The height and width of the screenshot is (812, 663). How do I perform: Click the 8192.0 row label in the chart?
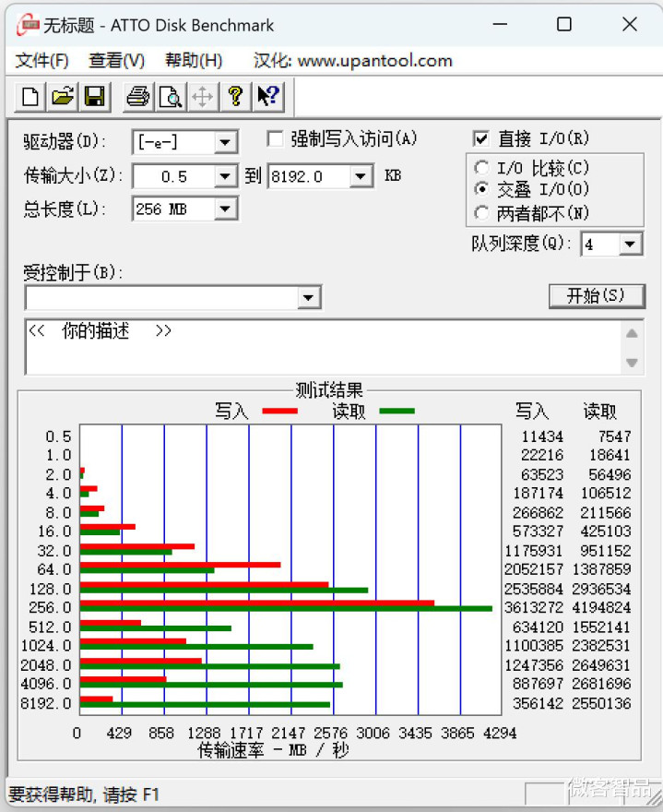pyautogui.click(x=46, y=703)
